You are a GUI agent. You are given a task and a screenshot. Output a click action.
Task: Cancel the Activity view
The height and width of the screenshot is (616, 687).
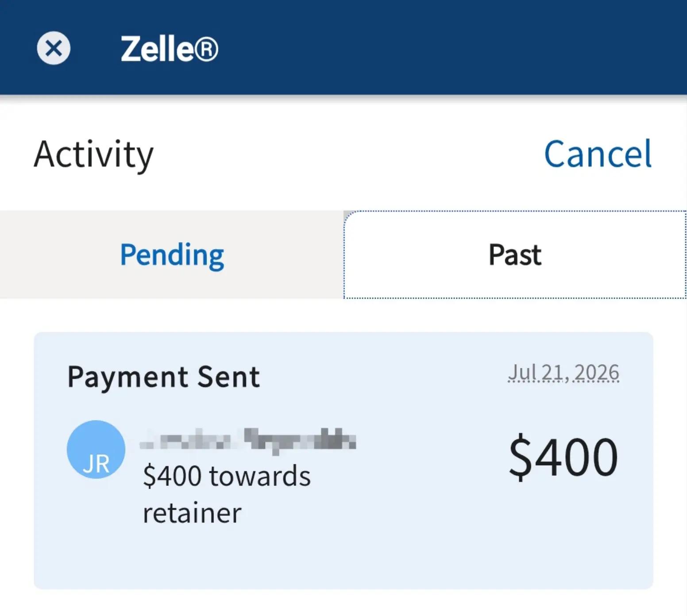pos(598,154)
